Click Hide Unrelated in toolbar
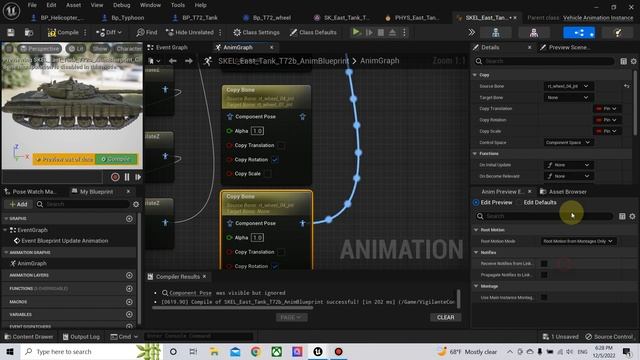The width and height of the screenshot is (640, 360). (189, 32)
